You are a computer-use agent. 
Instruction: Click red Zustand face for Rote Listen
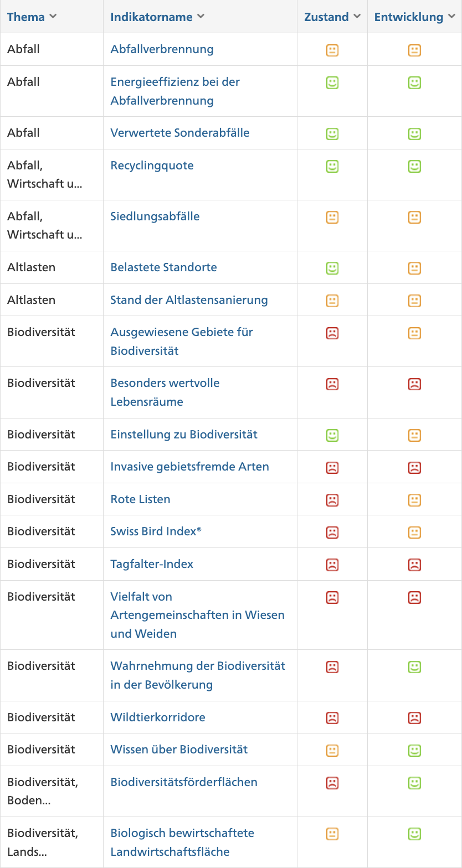click(x=332, y=500)
